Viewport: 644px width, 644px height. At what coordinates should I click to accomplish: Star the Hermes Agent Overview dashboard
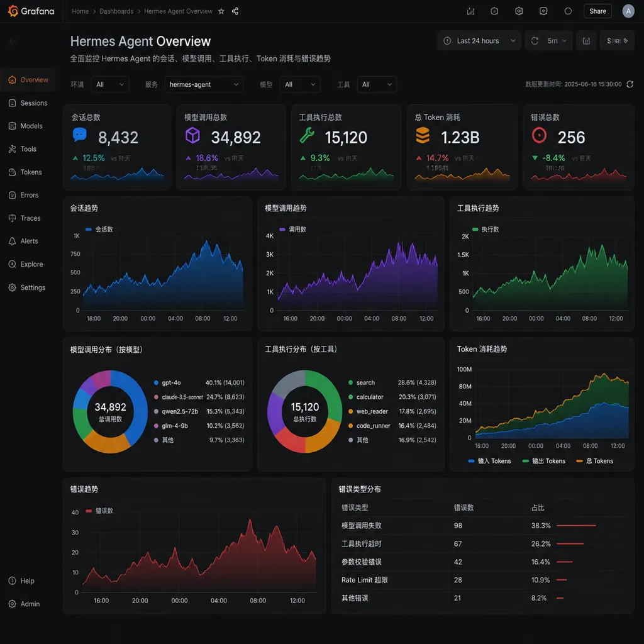[x=221, y=11]
